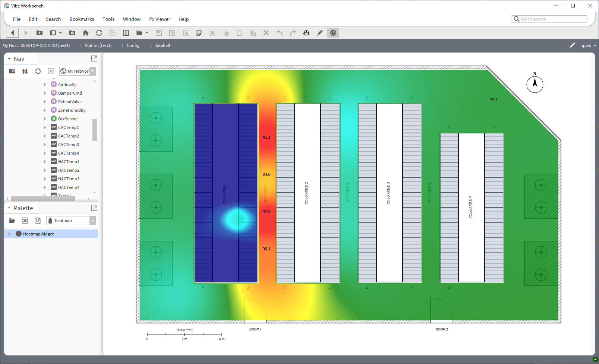Select DamperCmd in Nav tree
The width and height of the screenshot is (599, 364).
coord(70,93)
